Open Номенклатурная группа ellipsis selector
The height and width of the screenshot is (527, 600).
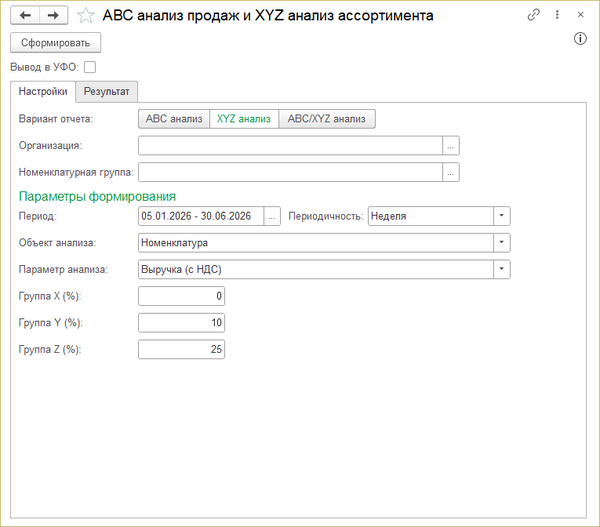(x=451, y=172)
